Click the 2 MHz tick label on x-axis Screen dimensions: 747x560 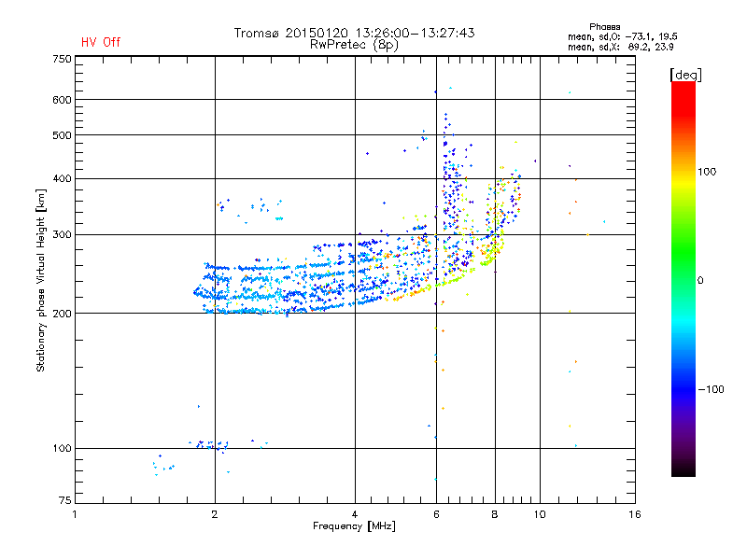(215, 514)
